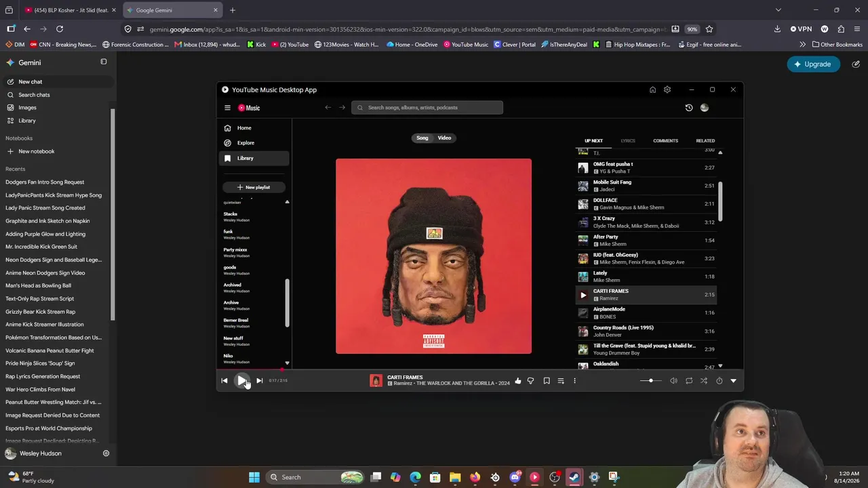Like the song with thumbs up
Viewport: 868px width, 488px height.
tap(518, 381)
